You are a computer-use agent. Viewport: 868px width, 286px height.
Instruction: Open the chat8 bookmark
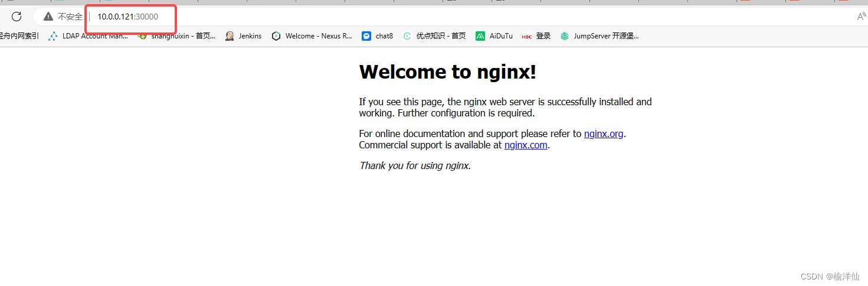point(377,36)
